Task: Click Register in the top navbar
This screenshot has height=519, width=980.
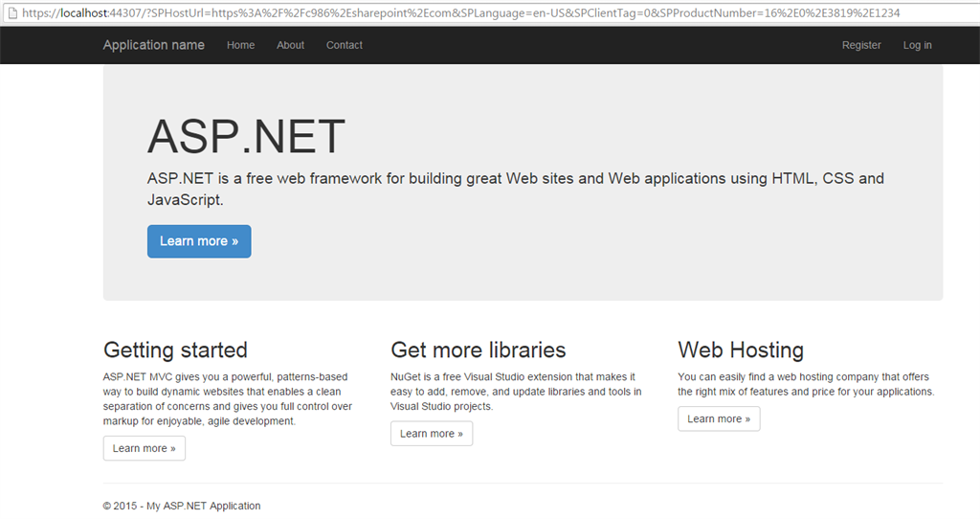Action: 861,45
